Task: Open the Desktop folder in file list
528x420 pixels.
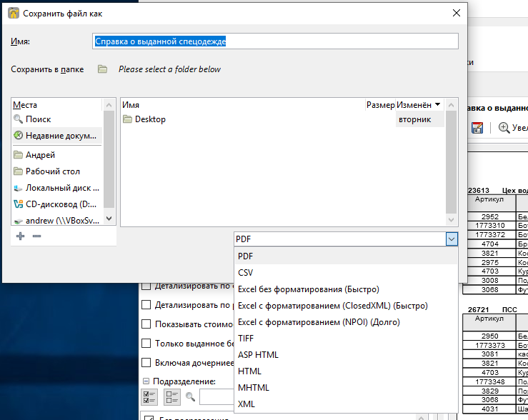Action: 149,119
